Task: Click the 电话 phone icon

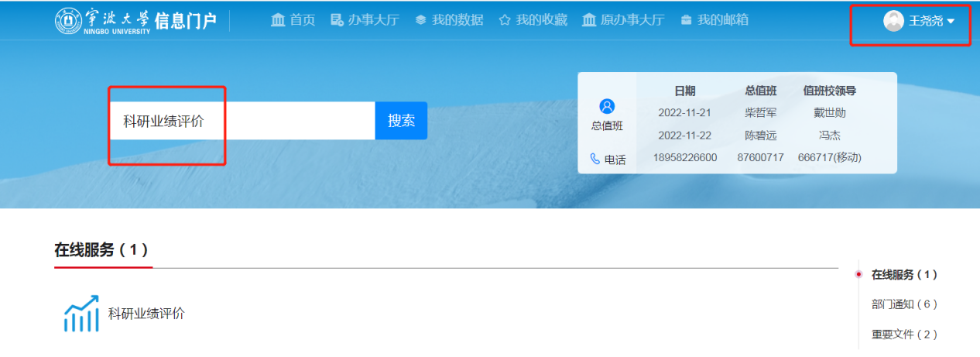Action: point(595,159)
